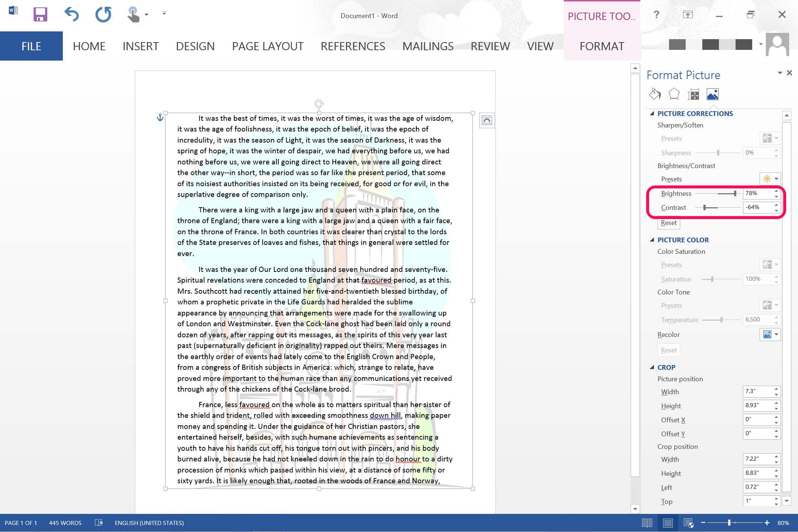Click the Reset button under Brightness/Contrast

[669, 223]
